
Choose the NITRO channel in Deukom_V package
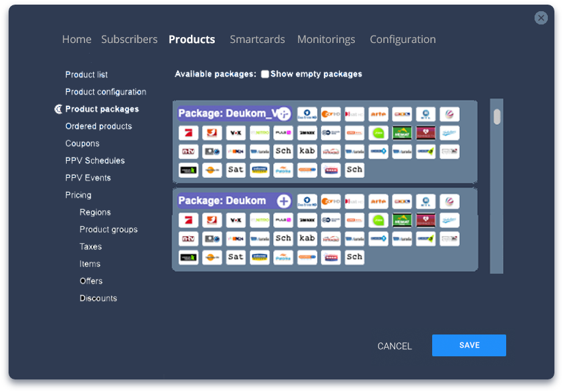(x=259, y=133)
